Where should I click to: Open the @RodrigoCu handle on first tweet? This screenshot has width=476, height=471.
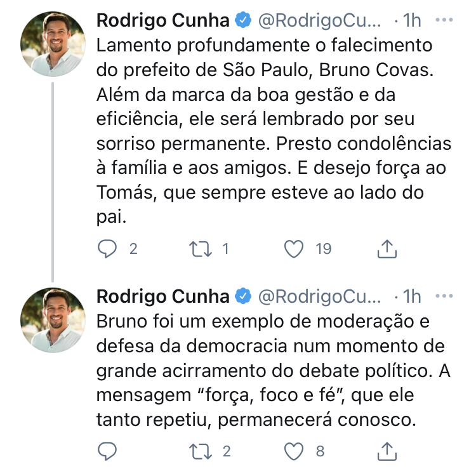319,20
